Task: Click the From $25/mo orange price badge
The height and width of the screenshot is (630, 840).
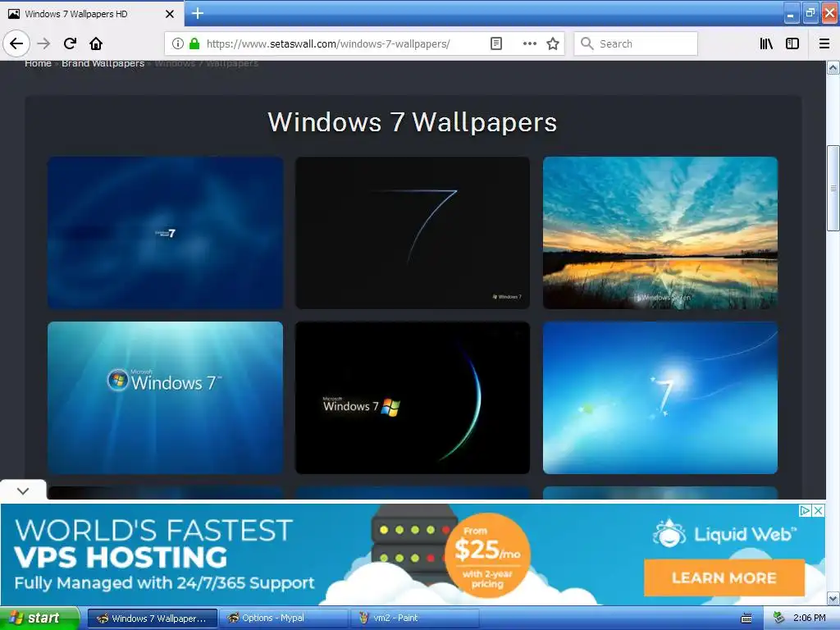Action: (x=487, y=555)
